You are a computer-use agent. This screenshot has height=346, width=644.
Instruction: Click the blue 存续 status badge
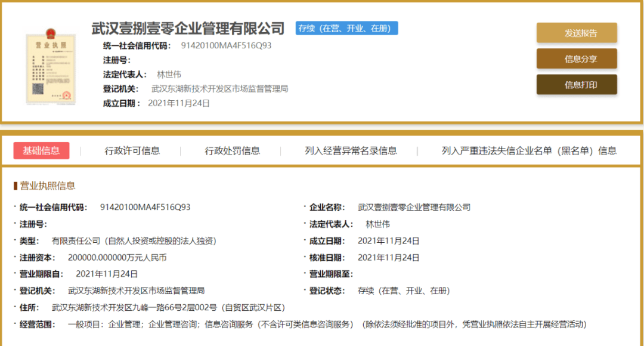[346, 28]
